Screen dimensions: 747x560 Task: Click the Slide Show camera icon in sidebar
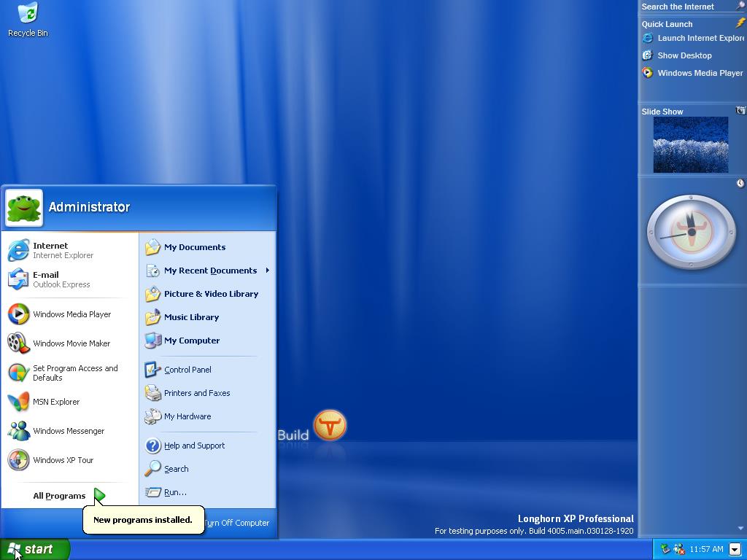pos(740,111)
